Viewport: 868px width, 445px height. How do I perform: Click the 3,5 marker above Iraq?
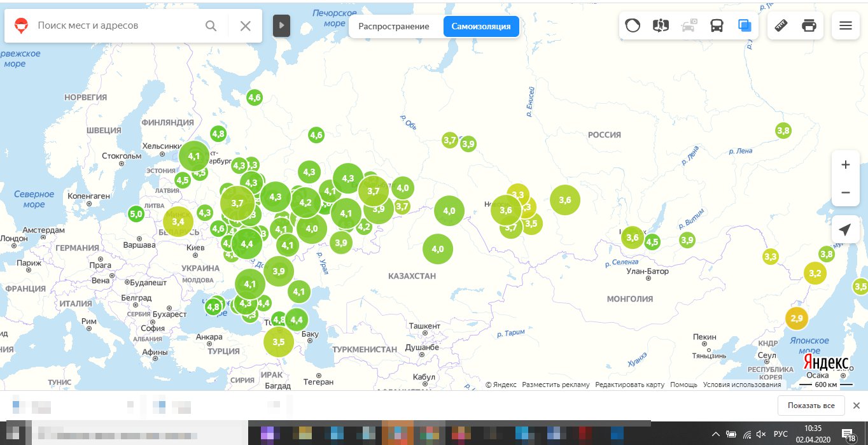[279, 342]
